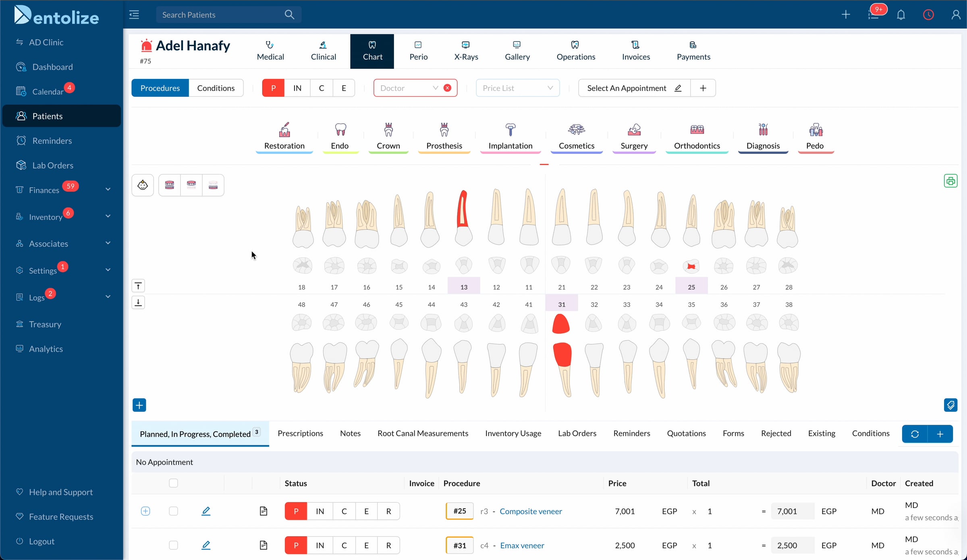Viewport: 967px width, 560px height.
Task: Click the price tag icon beside the chart
Action: point(950,405)
